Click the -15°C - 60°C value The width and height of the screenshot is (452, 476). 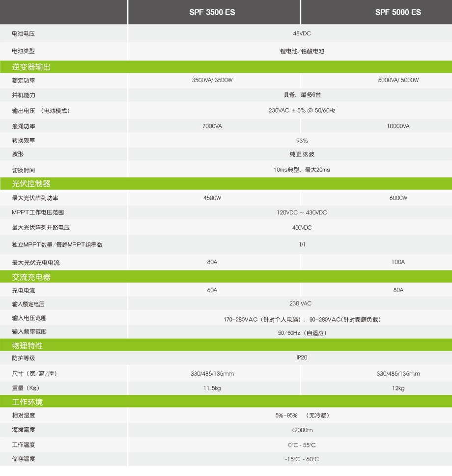(x=302, y=459)
